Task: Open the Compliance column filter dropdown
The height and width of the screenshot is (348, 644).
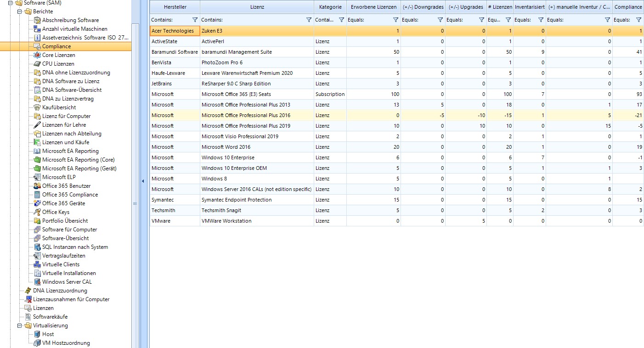Action: 638,20
